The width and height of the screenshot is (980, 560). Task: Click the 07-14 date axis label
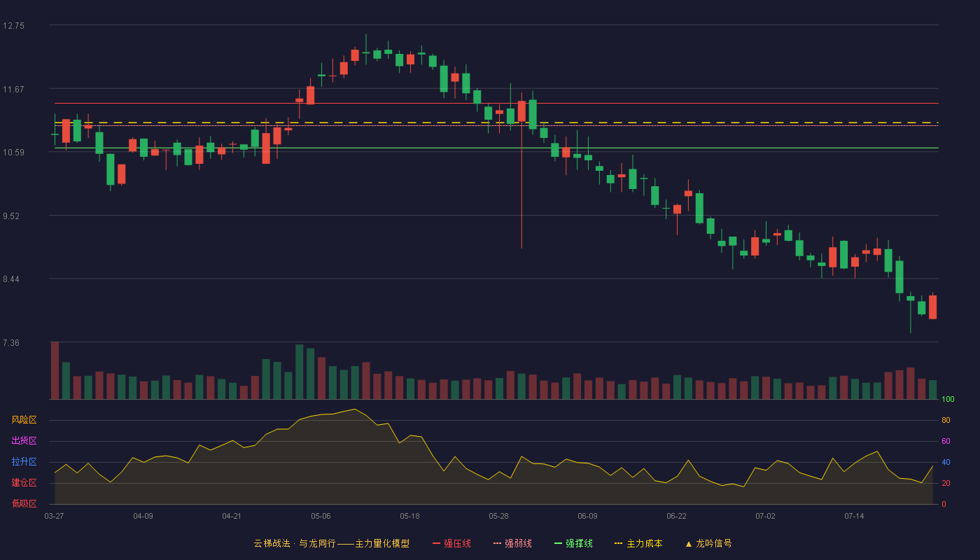(x=854, y=516)
